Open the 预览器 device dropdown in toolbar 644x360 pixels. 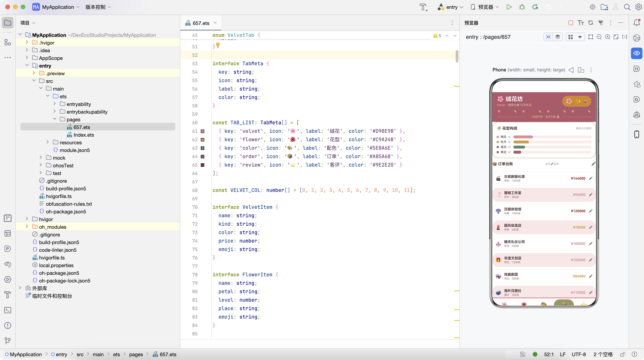click(x=484, y=7)
